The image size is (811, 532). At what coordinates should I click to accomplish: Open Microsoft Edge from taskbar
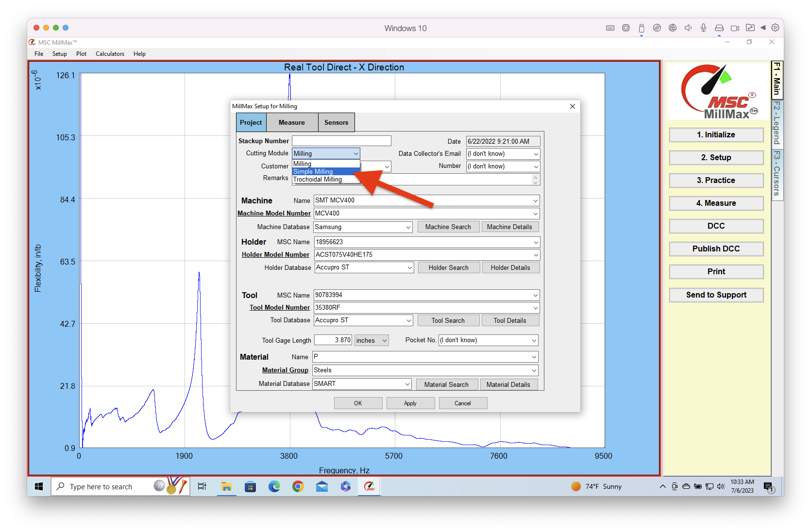(274, 486)
